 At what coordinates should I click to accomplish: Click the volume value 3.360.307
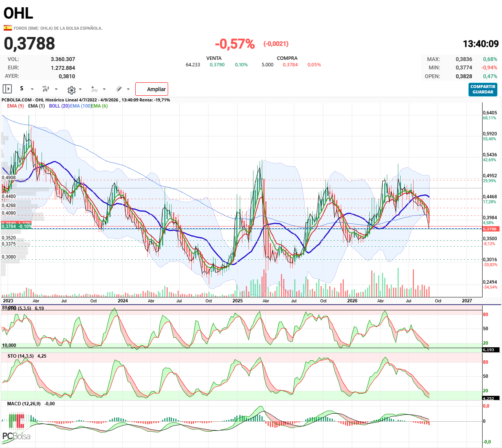pyautogui.click(x=63, y=59)
